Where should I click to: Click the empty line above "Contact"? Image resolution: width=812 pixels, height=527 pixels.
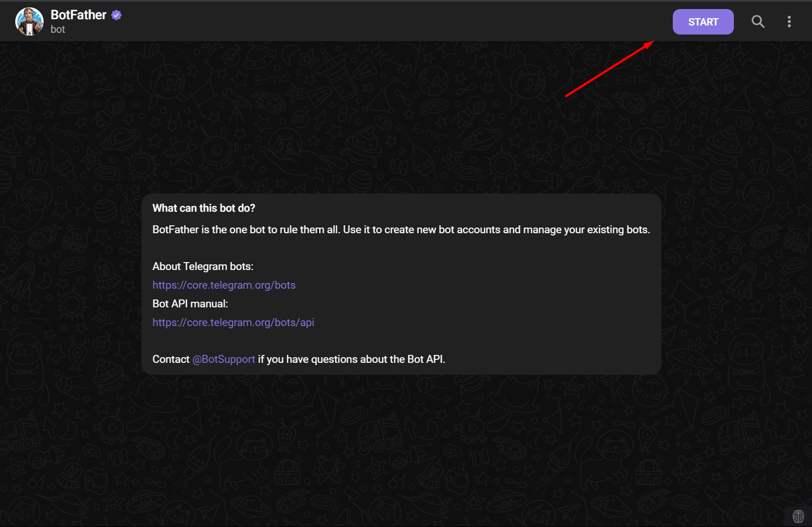tap(396, 341)
